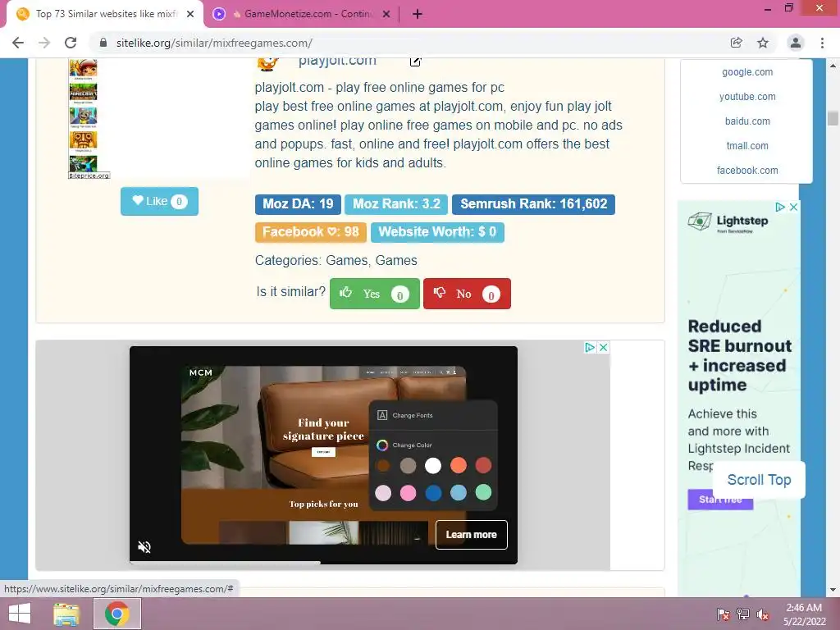The width and height of the screenshot is (840, 630).
Task: Reload the current page
Action: [71, 43]
